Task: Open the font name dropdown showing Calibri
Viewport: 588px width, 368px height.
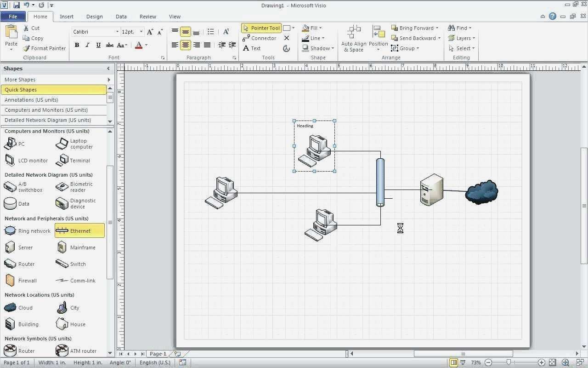Action: 117,32
